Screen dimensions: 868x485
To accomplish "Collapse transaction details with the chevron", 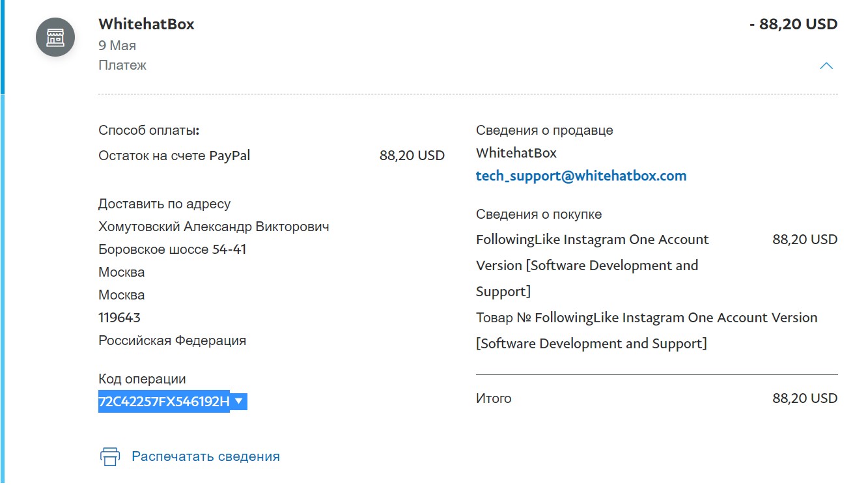I will tap(826, 66).
